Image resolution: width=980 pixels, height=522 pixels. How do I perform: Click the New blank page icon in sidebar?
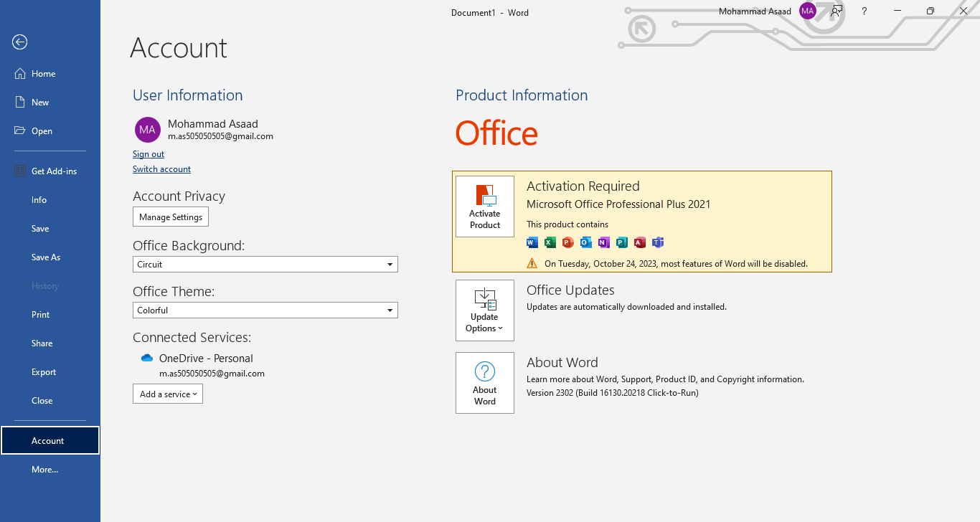click(20, 103)
